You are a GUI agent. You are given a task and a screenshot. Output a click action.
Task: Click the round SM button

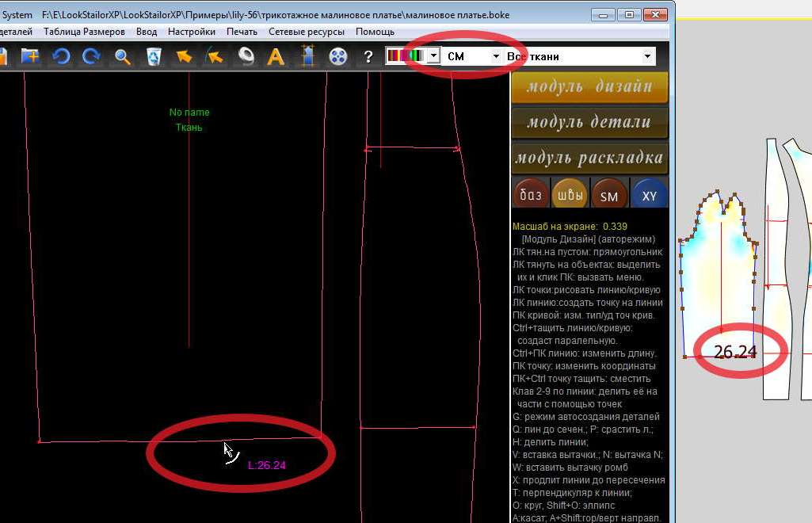click(609, 195)
